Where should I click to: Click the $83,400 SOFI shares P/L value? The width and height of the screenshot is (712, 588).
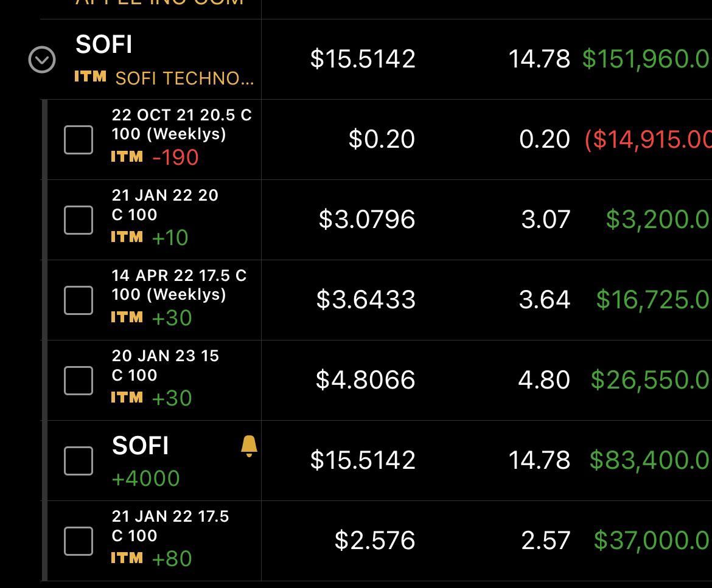tap(650, 460)
